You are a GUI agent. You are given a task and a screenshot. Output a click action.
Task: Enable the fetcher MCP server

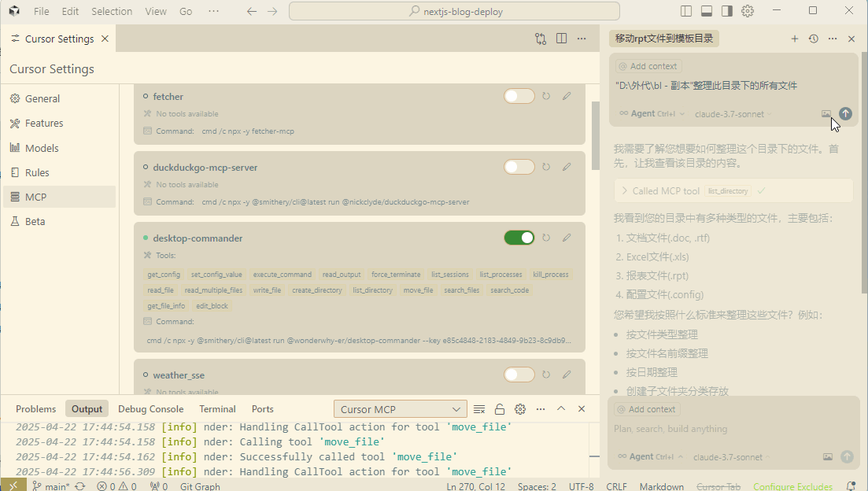(x=519, y=96)
